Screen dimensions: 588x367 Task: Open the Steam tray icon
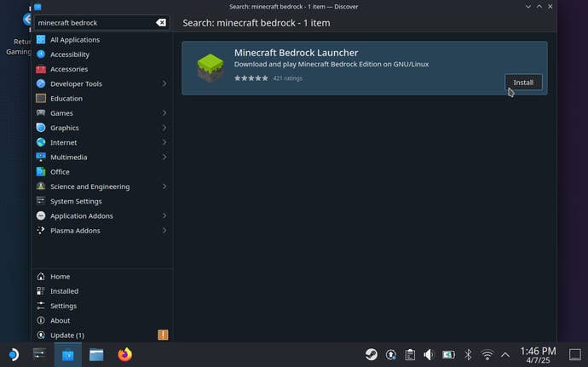point(372,354)
